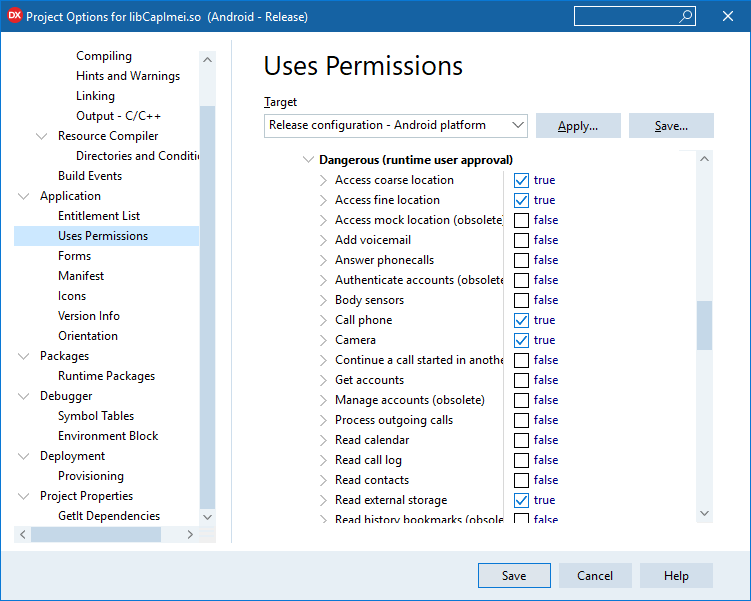
Task: Uncheck the Camera permission checkbox
Action: (521, 340)
